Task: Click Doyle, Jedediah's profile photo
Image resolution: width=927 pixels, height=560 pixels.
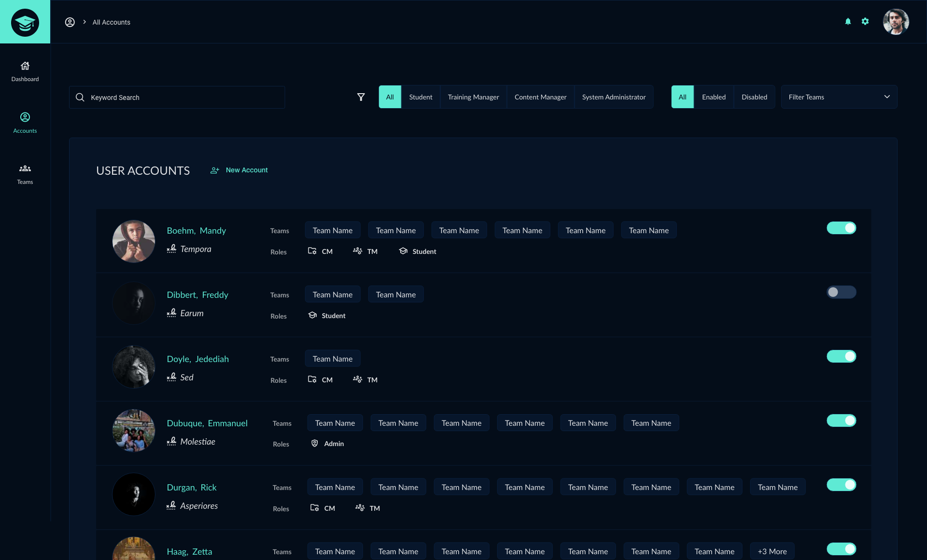Action: click(x=134, y=367)
